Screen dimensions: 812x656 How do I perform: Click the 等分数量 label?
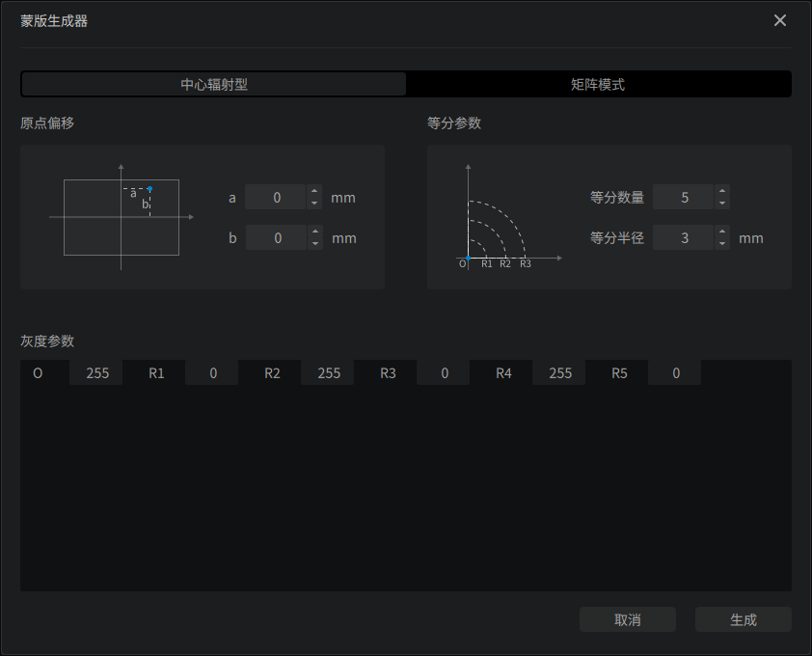click(x=617, y=197)
